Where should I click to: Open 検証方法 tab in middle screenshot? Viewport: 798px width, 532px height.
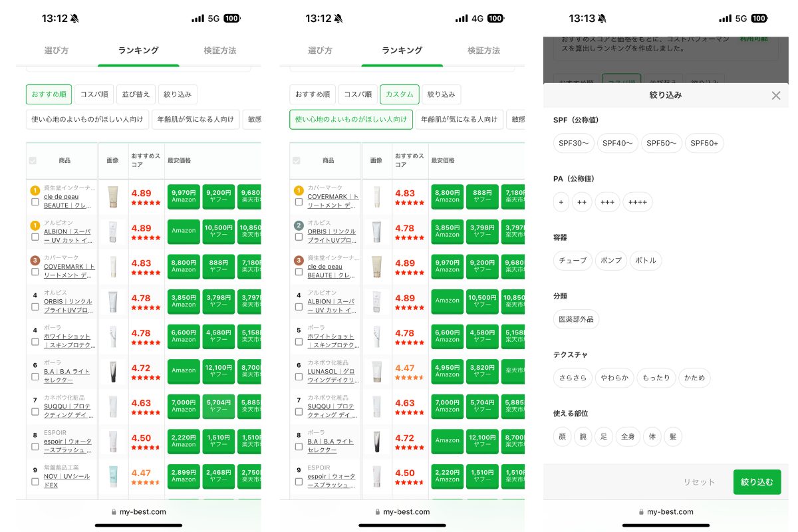tap(483, 51)
